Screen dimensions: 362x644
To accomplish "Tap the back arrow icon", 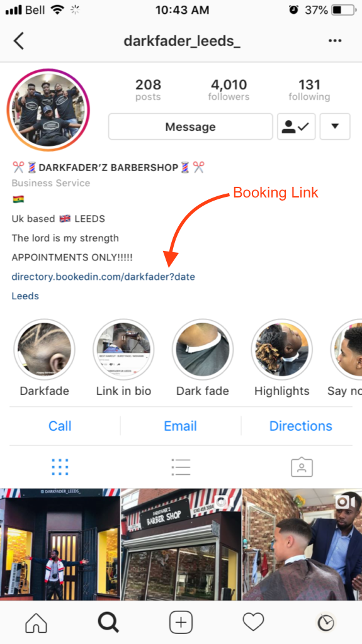I will pos(19,41).
